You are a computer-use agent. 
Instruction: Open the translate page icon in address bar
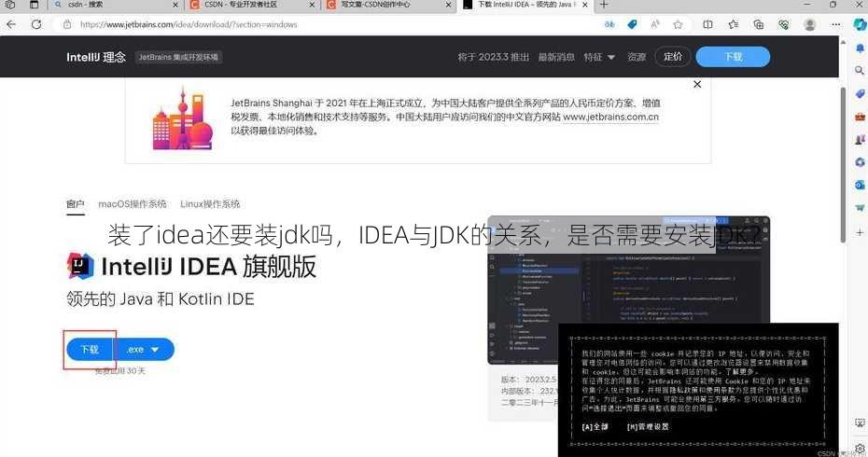[609, 24]
